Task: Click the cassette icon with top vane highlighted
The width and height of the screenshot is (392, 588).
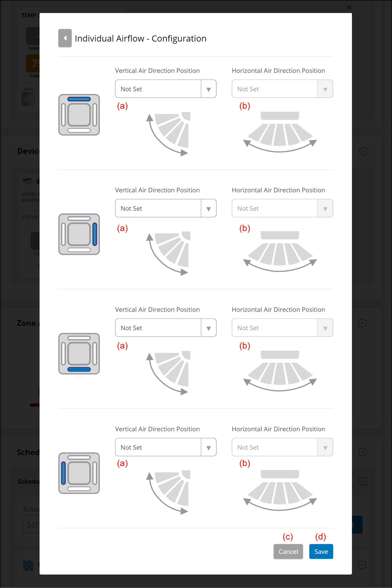Action: (79, 115)
